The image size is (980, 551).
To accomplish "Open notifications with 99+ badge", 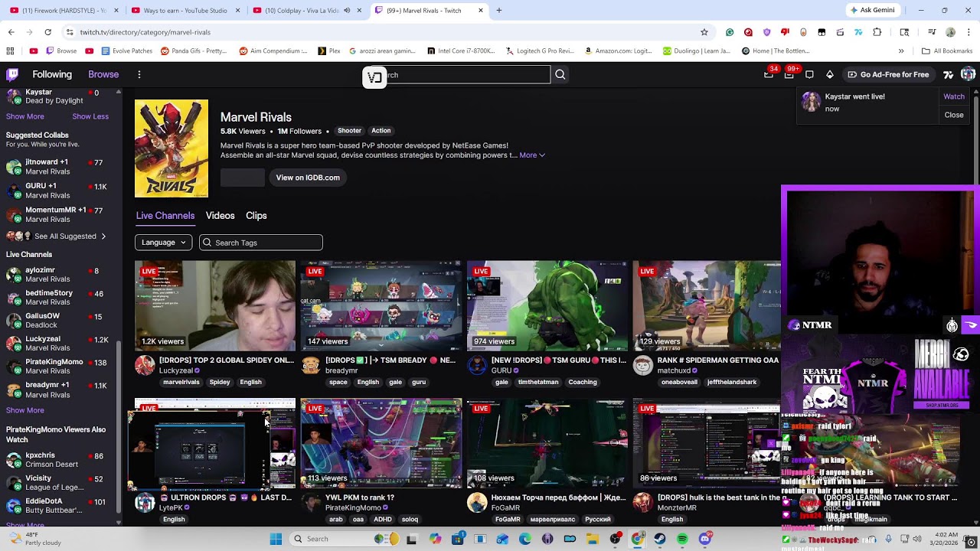I will click(789, 74).
